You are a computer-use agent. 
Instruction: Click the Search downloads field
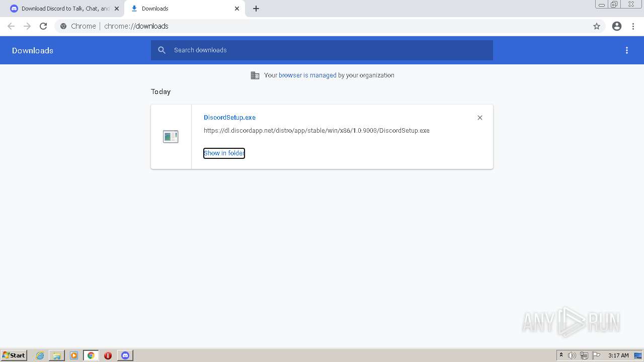(322, 50)
